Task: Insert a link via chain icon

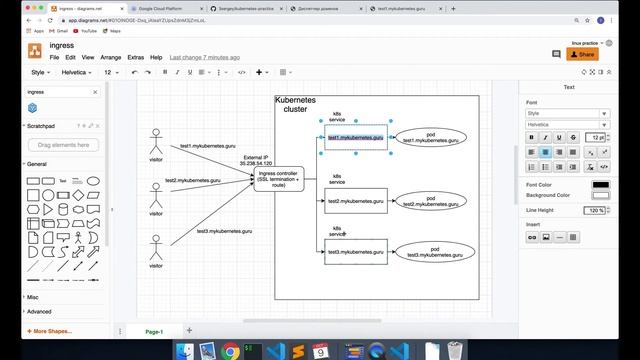Action: point(532,237)
